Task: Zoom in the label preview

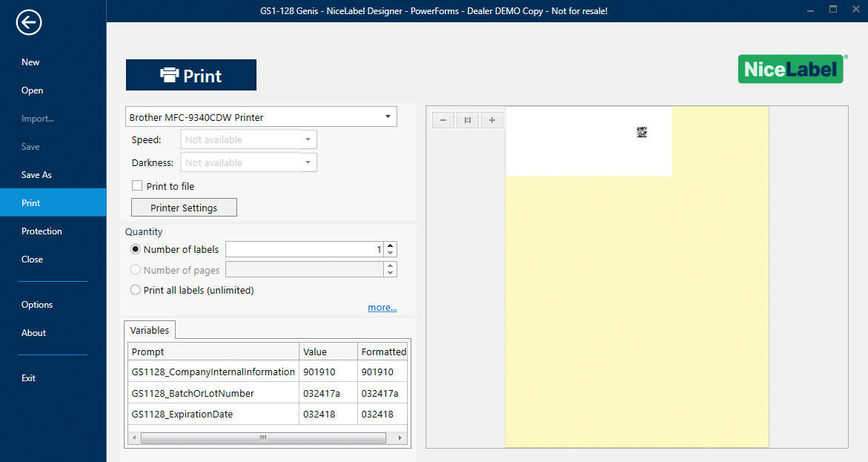Action: click(492, 120)
